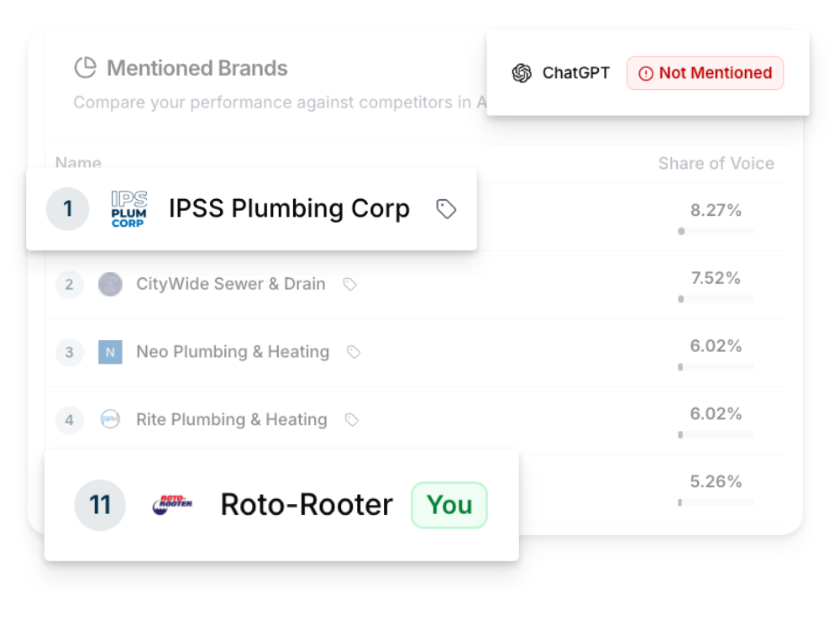Click the 7.52% share of voice bar
This screenshot has width=840, height=630.
[716, 299]
